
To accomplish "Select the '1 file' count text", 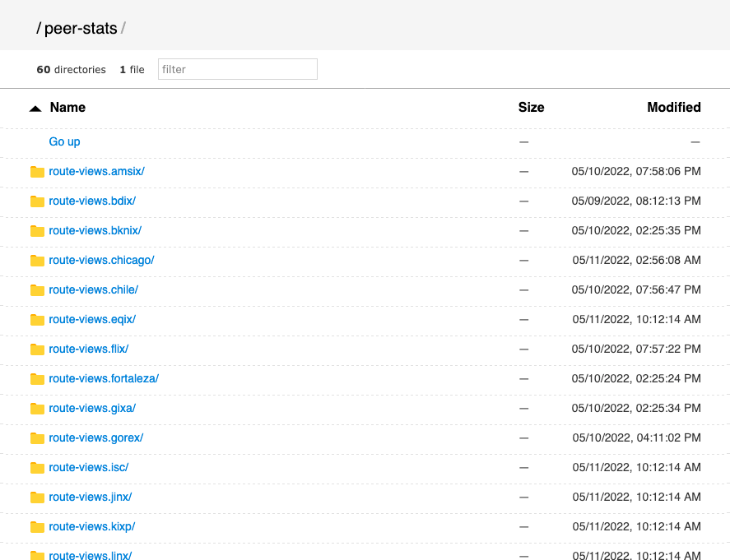I will point(132,70).
